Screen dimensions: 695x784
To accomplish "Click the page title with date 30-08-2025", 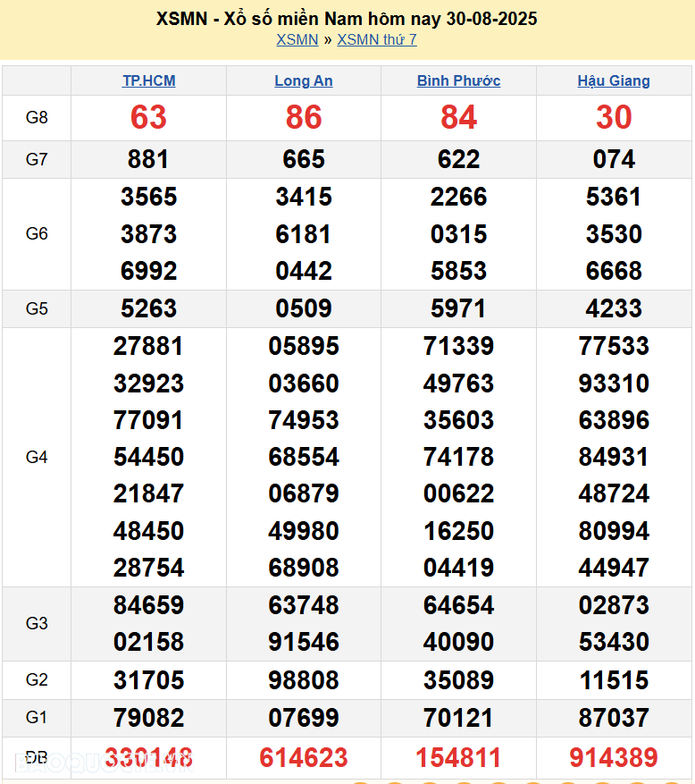I will point(347,18).
